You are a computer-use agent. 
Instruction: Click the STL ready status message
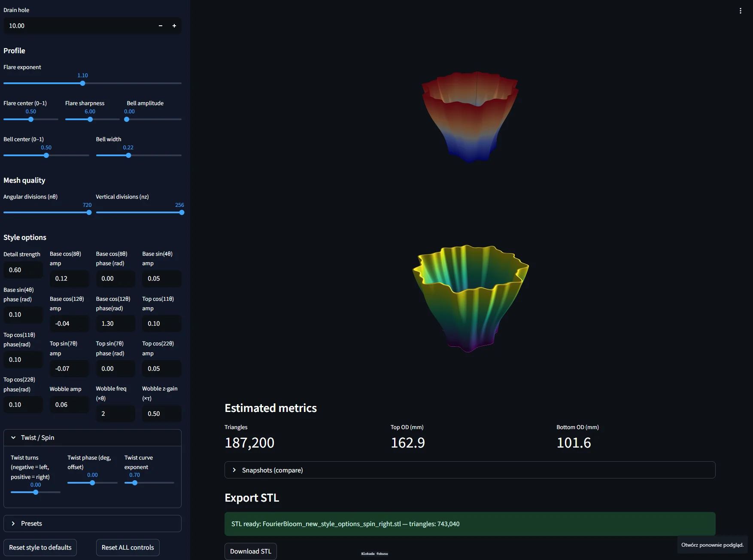click(x=470, y=524)
